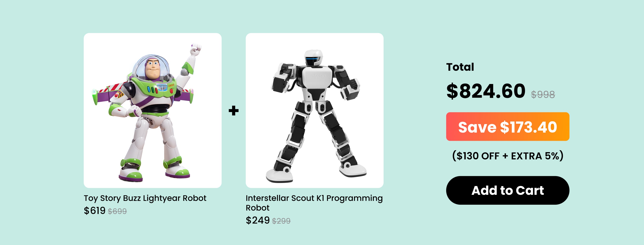The image size is (644, 245).
Task: Click the Save $173.40 orange badge
Action: click(x=508, y=127)
